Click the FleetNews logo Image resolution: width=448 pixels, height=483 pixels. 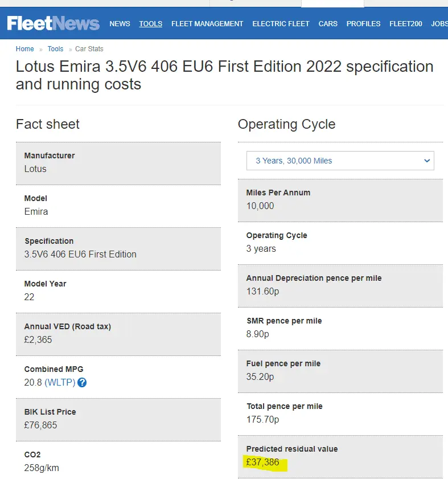coord(53,23)
